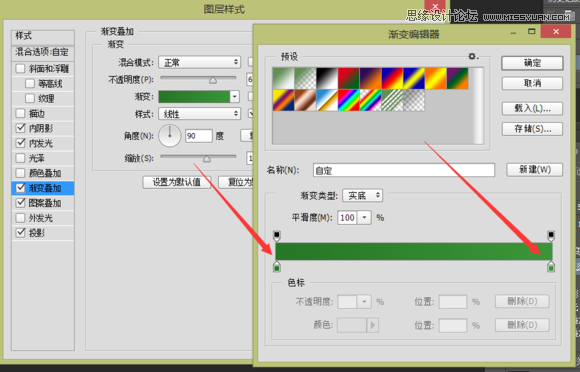Click the 设置为默认值 button
Viewport: 580px width, 372px height.
177,182
